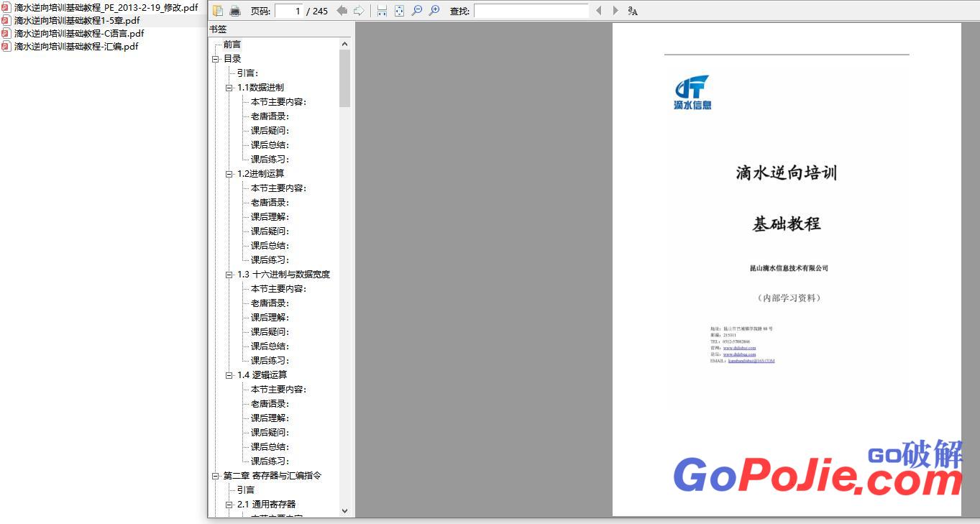Open the 目录 bookmark
This screenshot has height=524, width=980.
232,59
